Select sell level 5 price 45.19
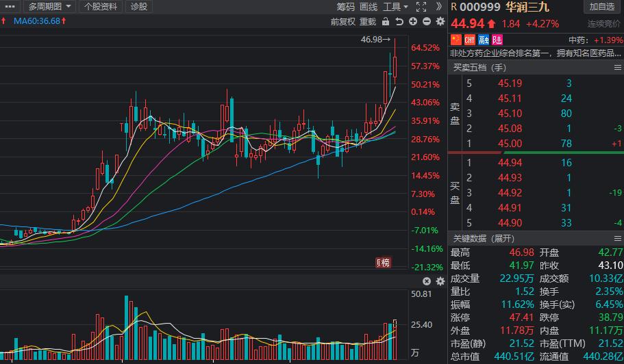624x364 pixels. point(510,83)
